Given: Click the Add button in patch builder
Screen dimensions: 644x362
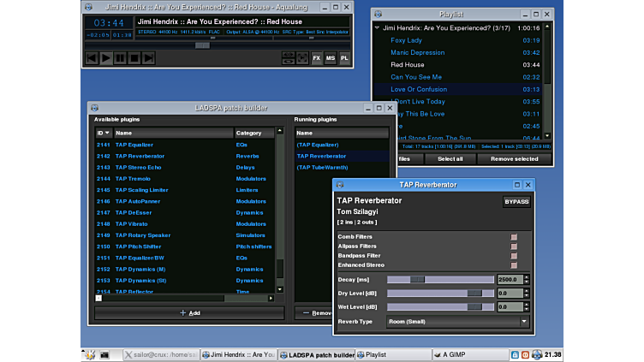Looking at the screenshot, I should (x=189, y=313).
